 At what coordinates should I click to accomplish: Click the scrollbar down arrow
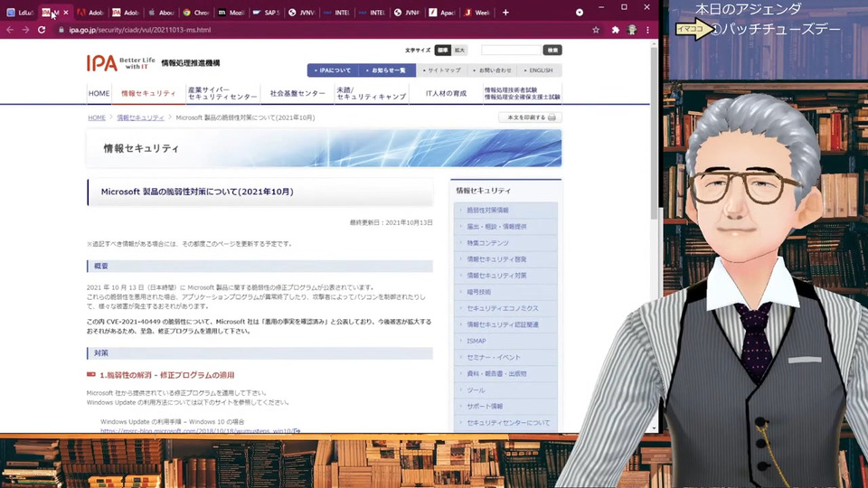click(x=654, y=428)
